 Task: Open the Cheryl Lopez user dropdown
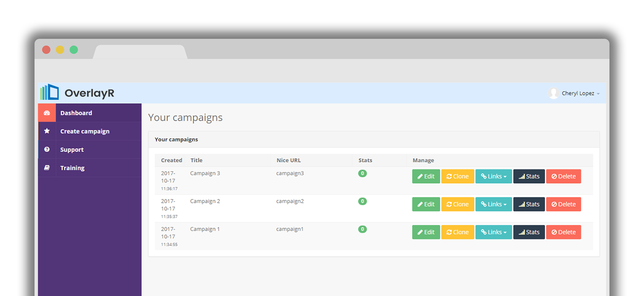[580, 93]
